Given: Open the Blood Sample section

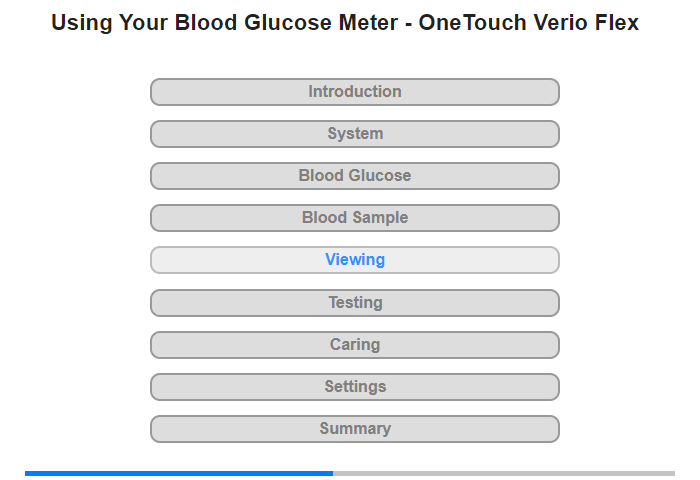Looking at the screenshot, I should 354,218.
